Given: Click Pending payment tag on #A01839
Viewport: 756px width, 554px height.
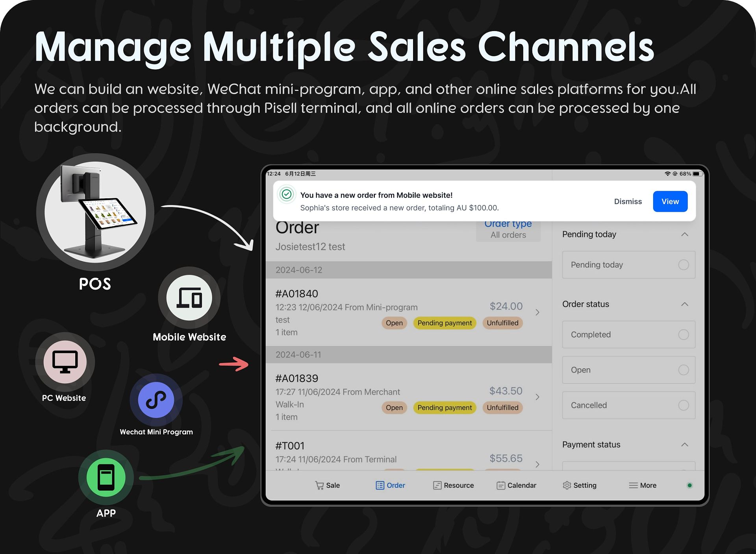Looking at the screenshot, I should pos(445,408).
